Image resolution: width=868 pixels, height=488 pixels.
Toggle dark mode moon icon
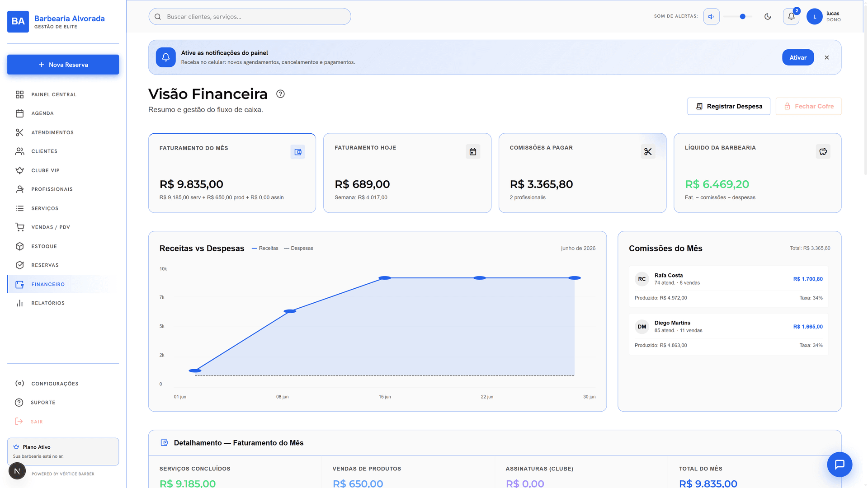768,17
